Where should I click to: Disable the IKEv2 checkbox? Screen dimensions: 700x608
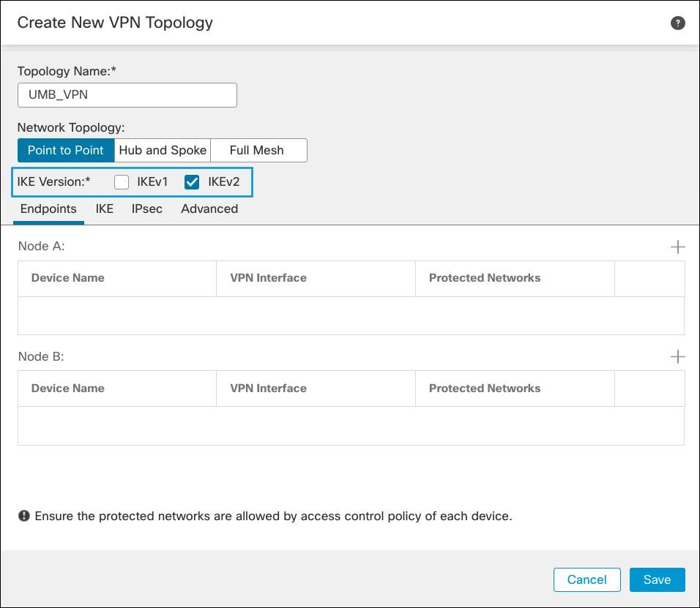click(x=191, y=181)
